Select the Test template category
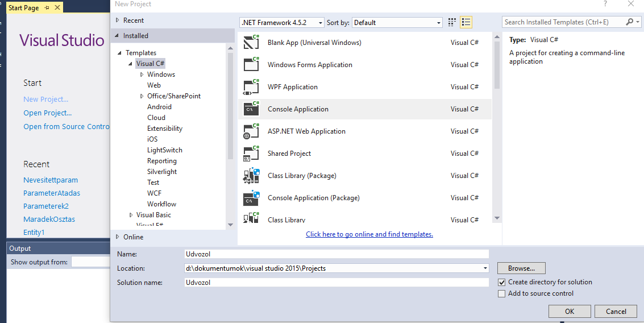Screen dimensions: 644x323 tap(153, 183)
